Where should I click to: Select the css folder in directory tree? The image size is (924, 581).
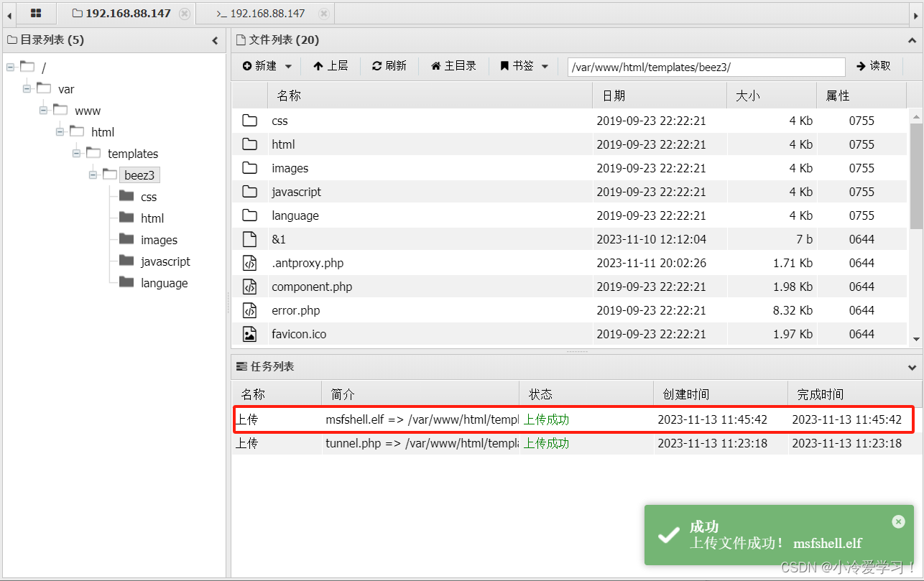pyautogui.click(x=149, y=197)
